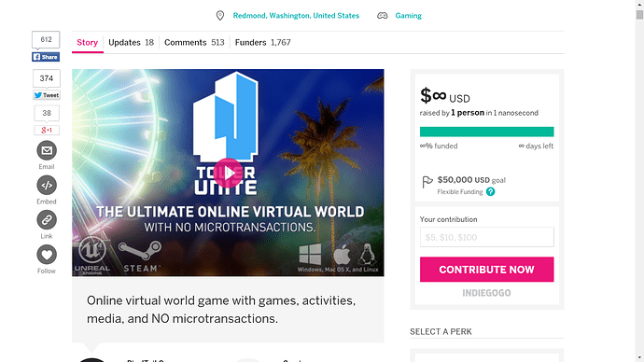
Task: Share campaign via Email icon
Action: coord(47,150)
